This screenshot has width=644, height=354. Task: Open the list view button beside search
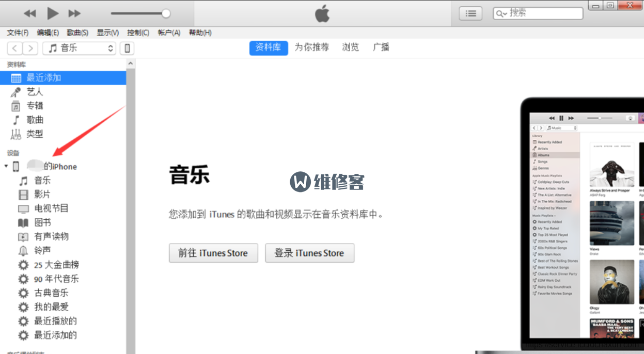(470, 13)
